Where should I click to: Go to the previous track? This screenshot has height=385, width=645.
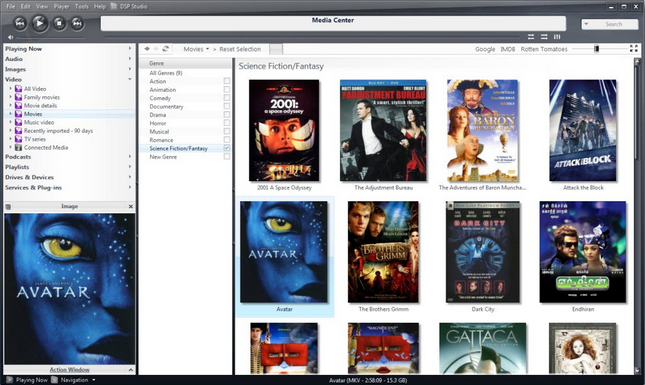click(x=20, y=23)
